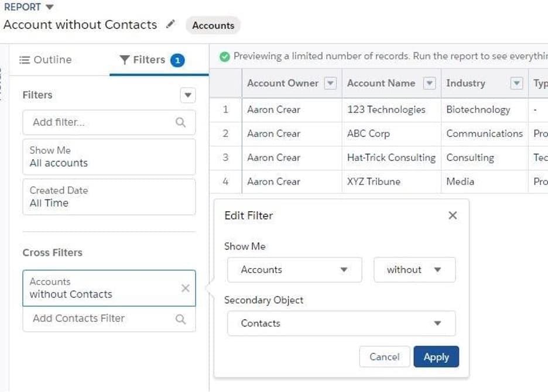The width and height of the screenshot is (548, 392).
Task: Open the Account Owner column dropdown
Action: (330, 83)
